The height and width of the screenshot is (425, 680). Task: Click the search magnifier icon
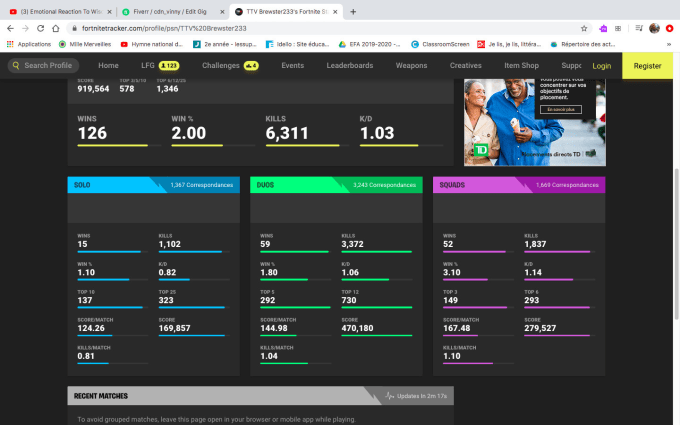pyautogui.click(x=16, y=65)
